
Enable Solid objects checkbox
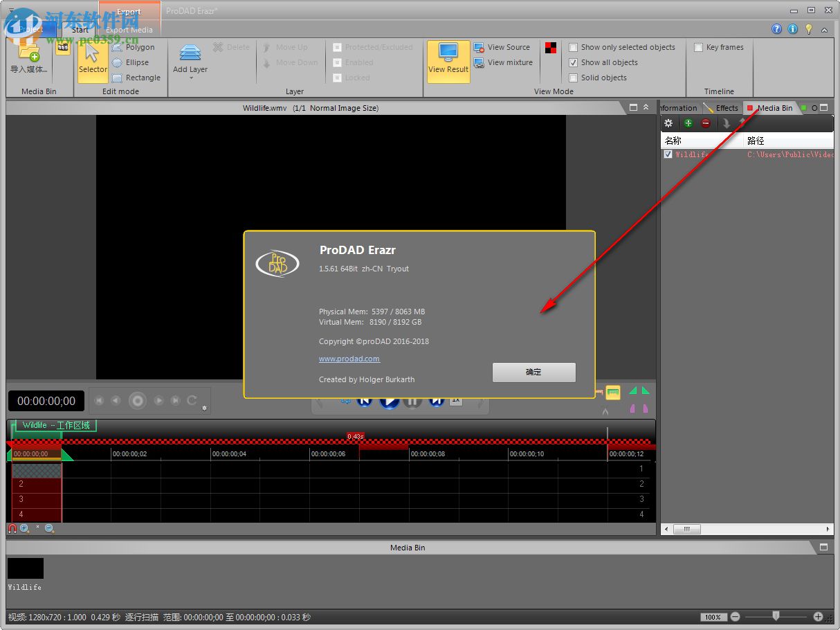(x=573, y=78)
